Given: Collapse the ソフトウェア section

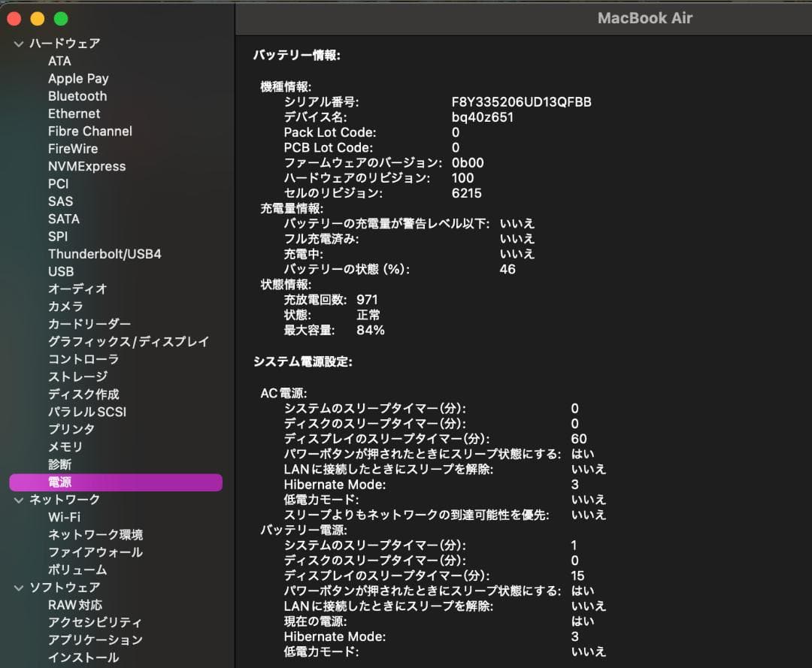Looking at the screenshot, I should point(17,587).
